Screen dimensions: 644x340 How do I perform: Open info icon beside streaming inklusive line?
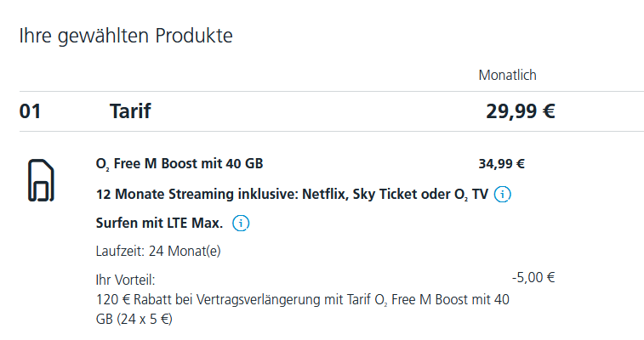pos(502,194)
